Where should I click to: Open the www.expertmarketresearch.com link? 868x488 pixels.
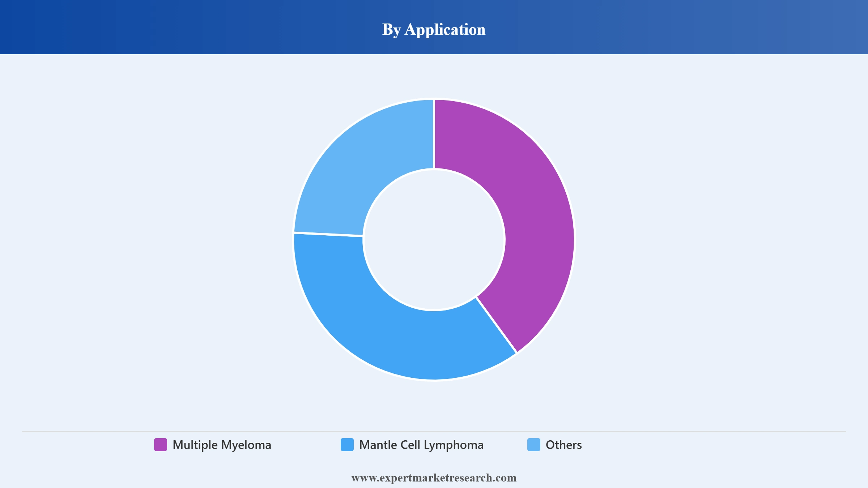(x=434, y=478)
